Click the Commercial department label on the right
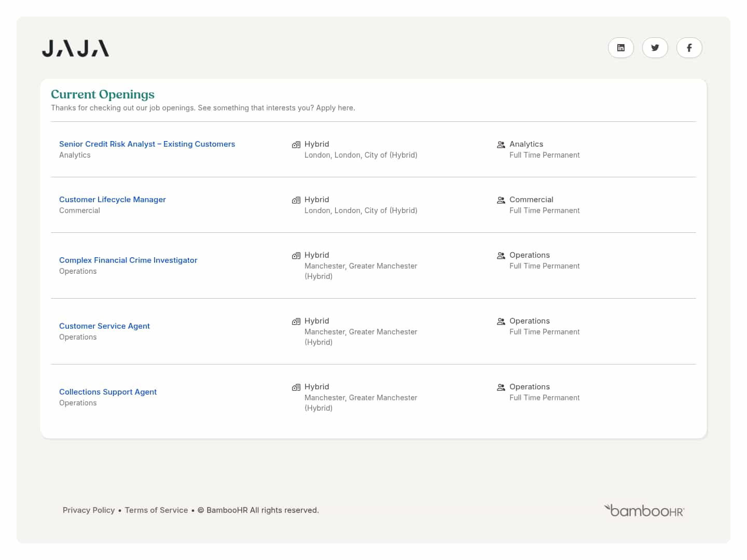 531,200
